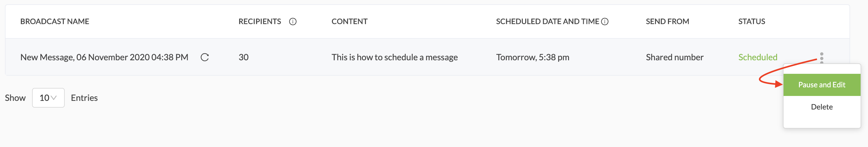Click the Send From column header
This screenshot has height=147, width=868.
(667, 22)
